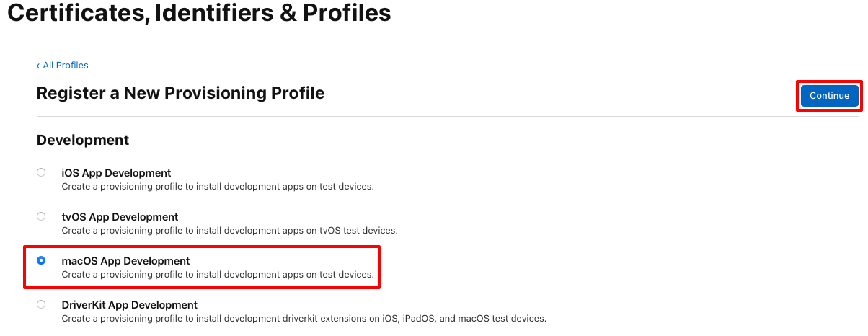Click Certificates, Identifiers & Profiles title
868x336 pixels.
[199, 12]
